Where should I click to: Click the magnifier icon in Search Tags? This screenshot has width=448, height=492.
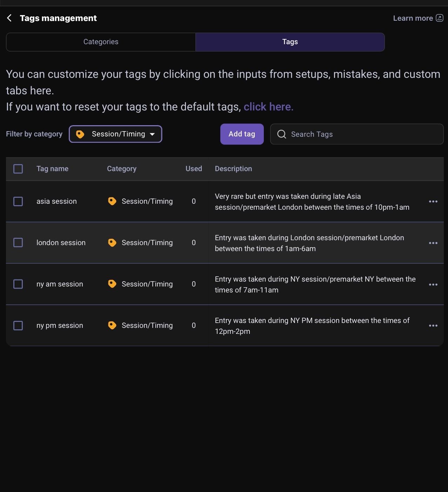click(282, 134)
